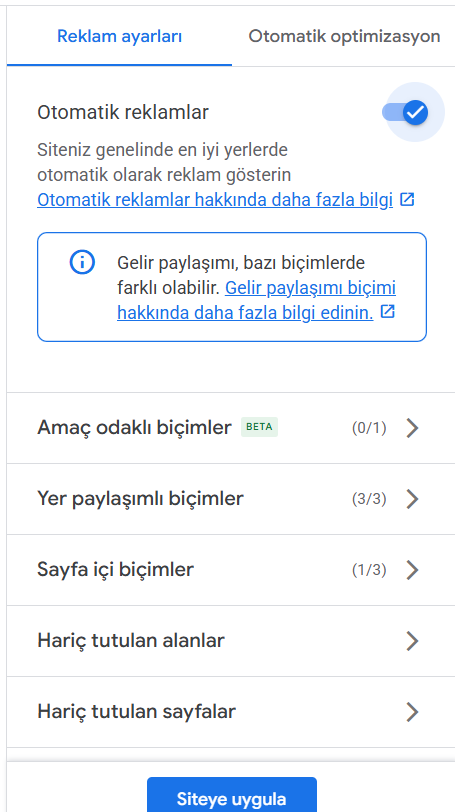
Task: Open Otomatik reklamlar hakkında daha fazla bilgi link
Action: (x=215, y=200)
